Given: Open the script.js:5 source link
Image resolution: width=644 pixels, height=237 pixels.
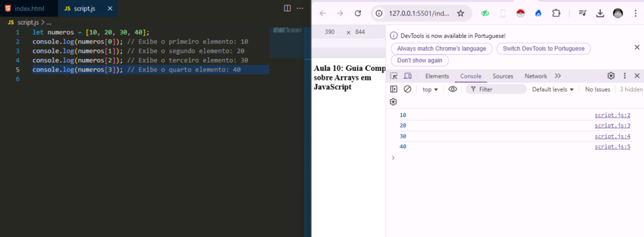Looking at the screenshot, I should [613, 146].
